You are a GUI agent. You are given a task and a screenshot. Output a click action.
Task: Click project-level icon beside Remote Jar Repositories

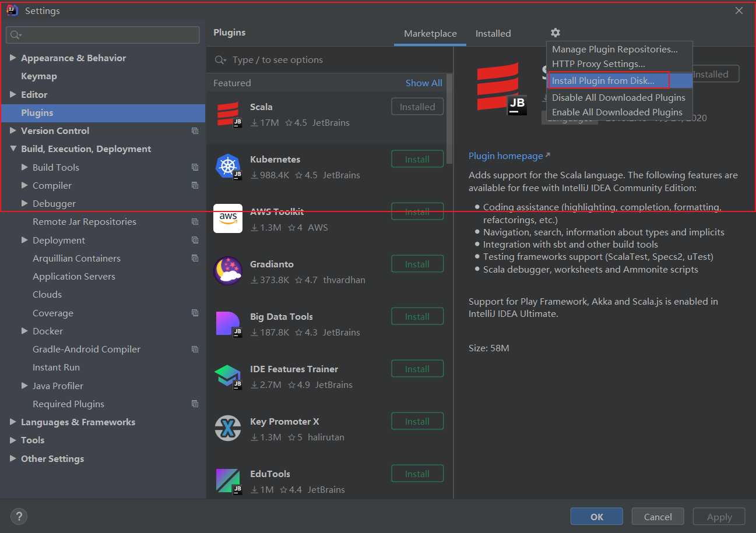click(x=195, y=222)
